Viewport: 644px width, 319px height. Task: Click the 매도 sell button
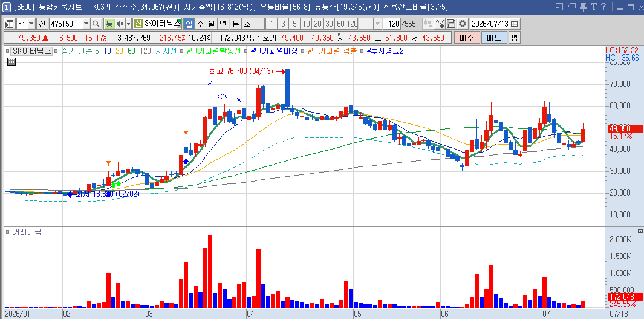coord(493,38)
